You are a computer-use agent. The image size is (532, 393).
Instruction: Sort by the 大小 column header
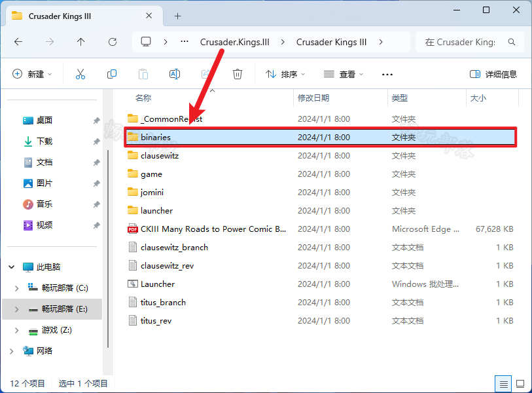click(x=478, y=98)
